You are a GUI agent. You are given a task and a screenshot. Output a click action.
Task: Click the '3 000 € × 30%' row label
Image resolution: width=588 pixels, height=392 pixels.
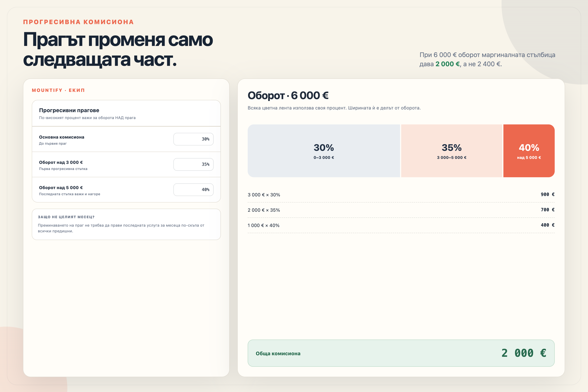pos(264,195)
